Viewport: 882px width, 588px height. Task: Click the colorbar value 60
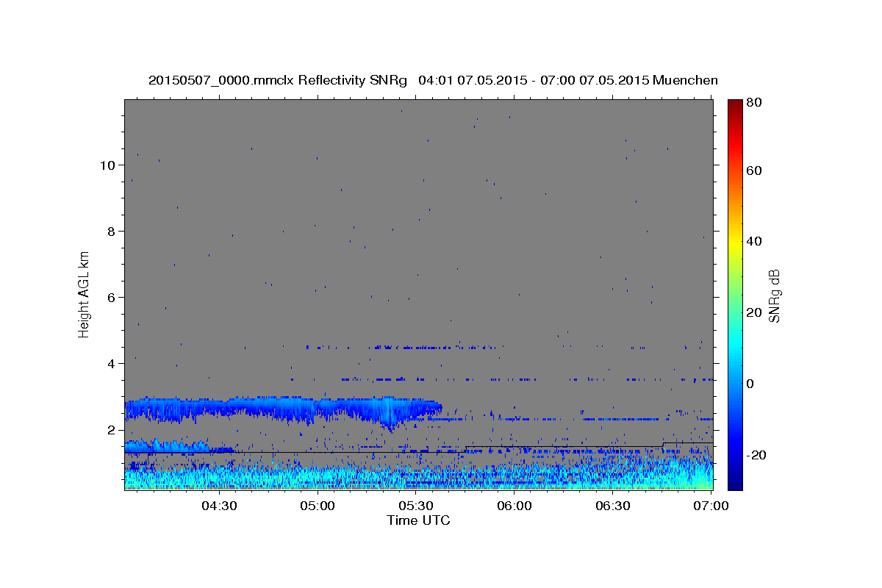tap(756, 171)
